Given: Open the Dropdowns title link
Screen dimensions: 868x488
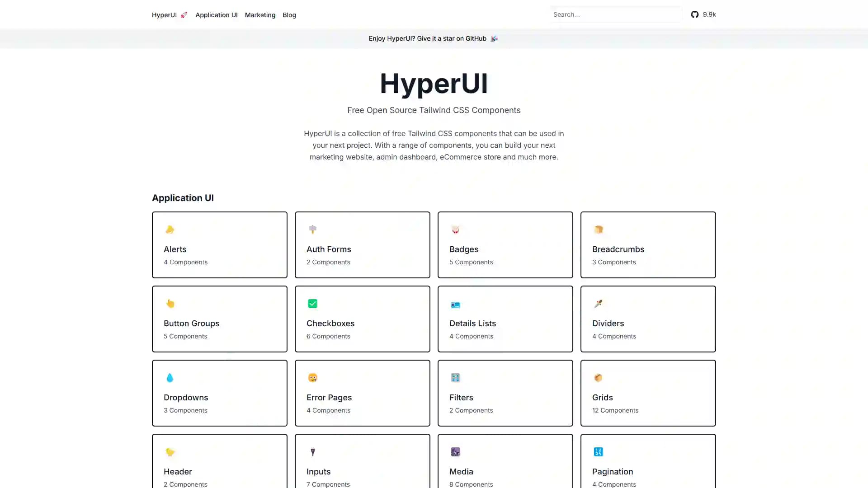Looking at the screenshot, I should tap(186, 398).
